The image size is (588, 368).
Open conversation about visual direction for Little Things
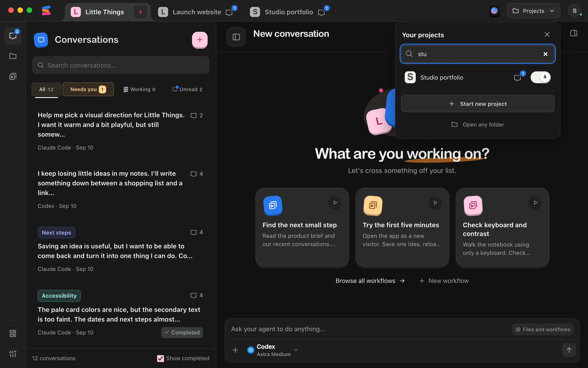120,131
